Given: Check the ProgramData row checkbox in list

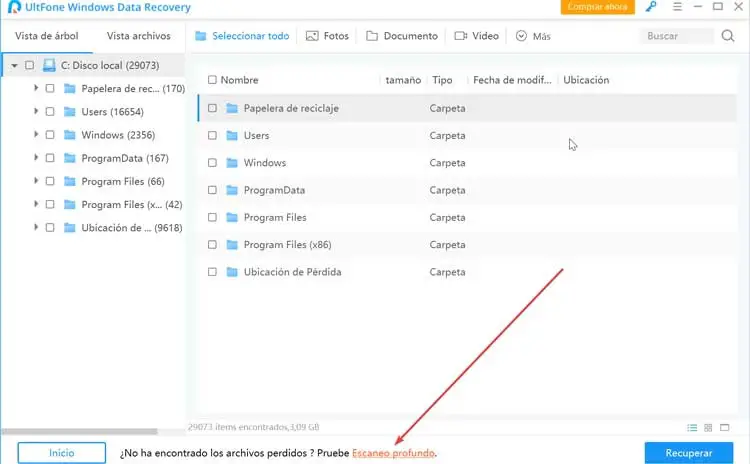Looking at the screenshot, I should coord(212,190).
